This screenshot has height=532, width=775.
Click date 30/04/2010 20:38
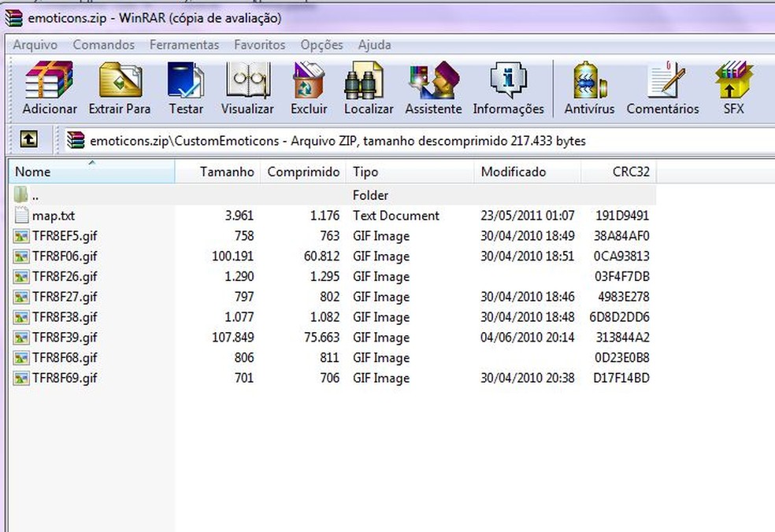point(528,378)
